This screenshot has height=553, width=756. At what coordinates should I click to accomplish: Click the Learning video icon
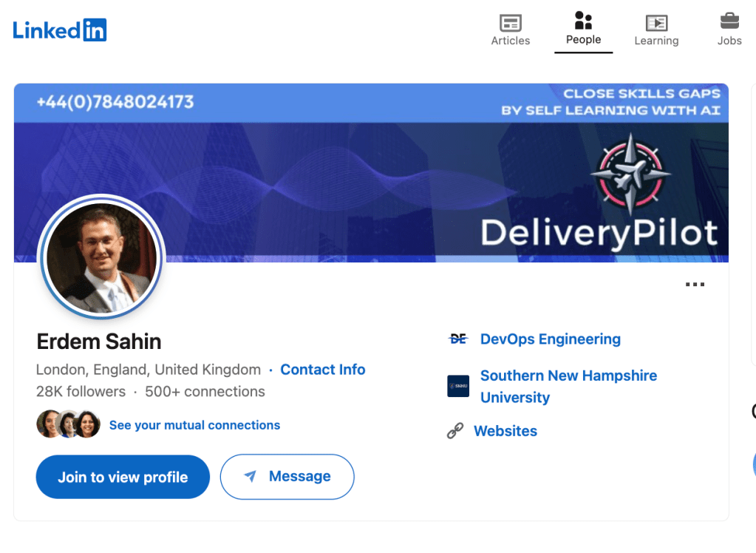(656, 23)
